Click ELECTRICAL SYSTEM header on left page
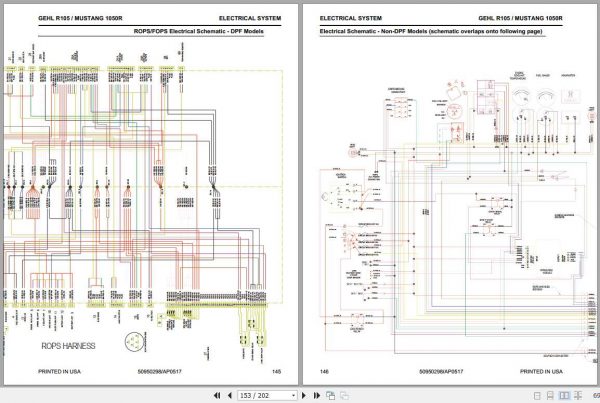Viewport: 600px width, 403px height. (250, 18)
